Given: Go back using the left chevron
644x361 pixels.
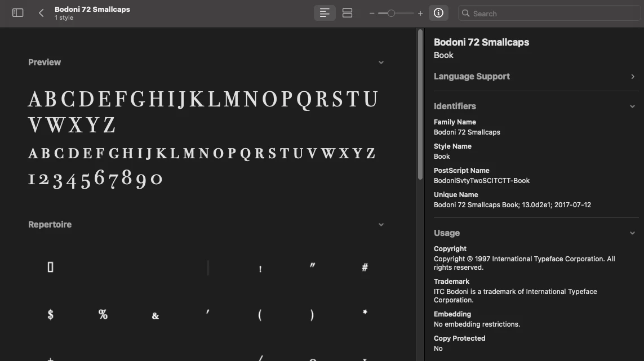Looking at the screenshot, I should click(x=41, y=13).
